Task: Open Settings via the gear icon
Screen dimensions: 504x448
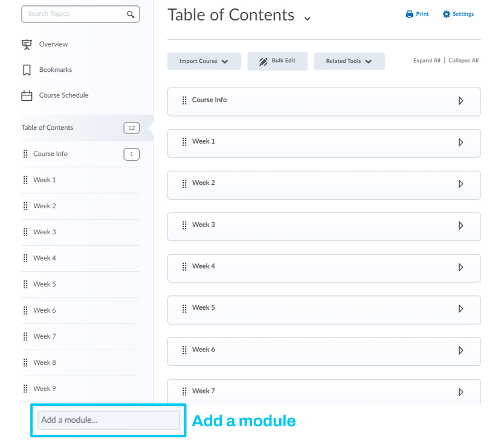Action: tap(447, 14)
